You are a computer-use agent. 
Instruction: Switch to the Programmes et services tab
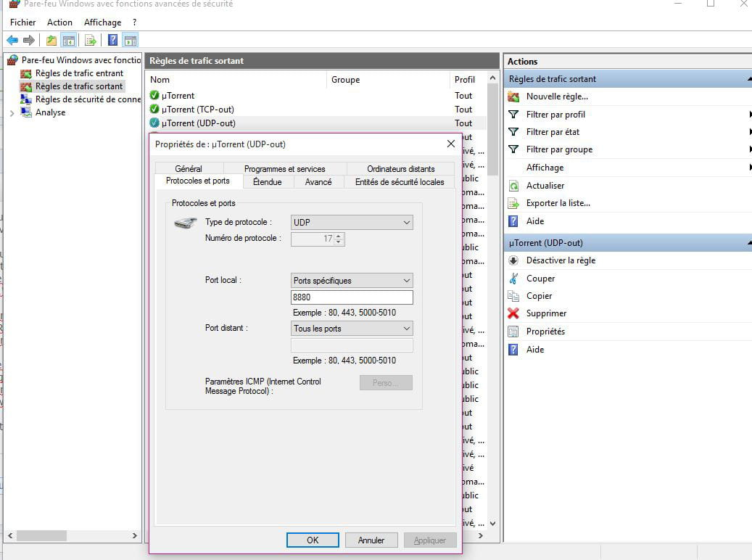pos(285,168)
